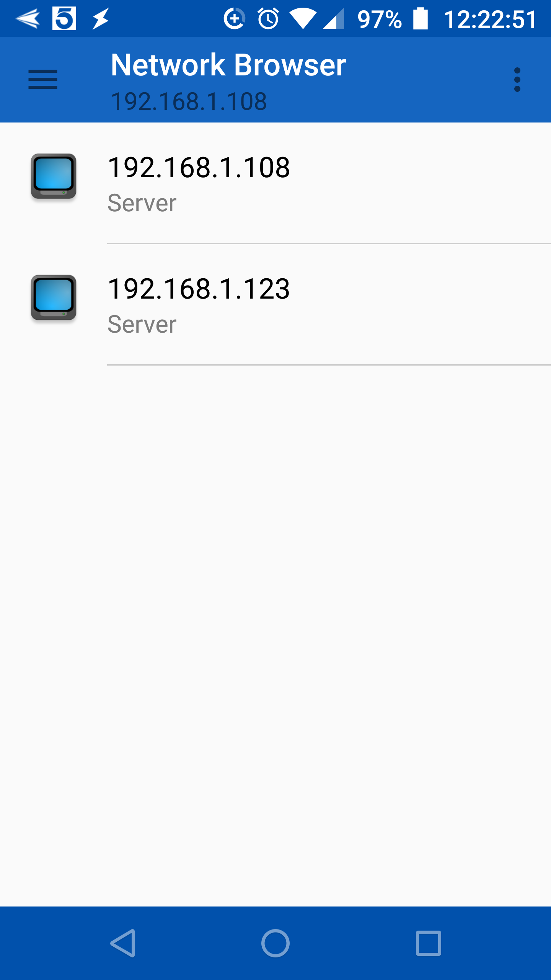Tap the alarm clock status icon
Image resolution: width=551 pixels, height=980 pixels.
click(268, 18)
